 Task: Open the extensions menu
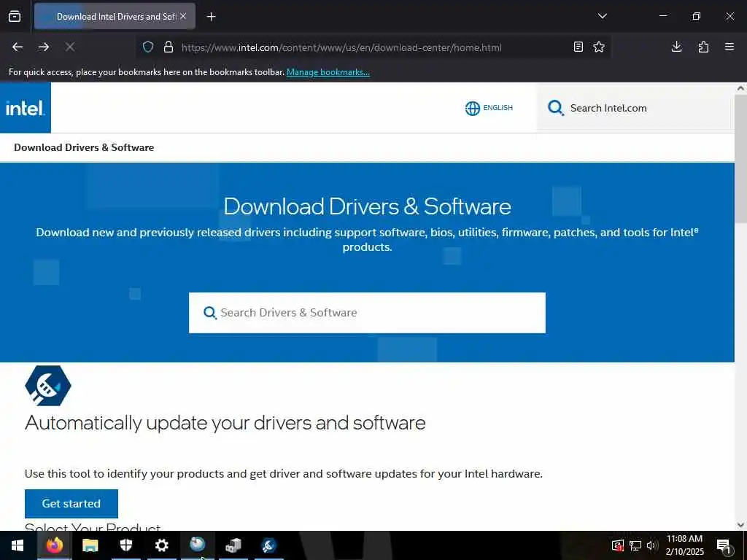click(703, 47)
